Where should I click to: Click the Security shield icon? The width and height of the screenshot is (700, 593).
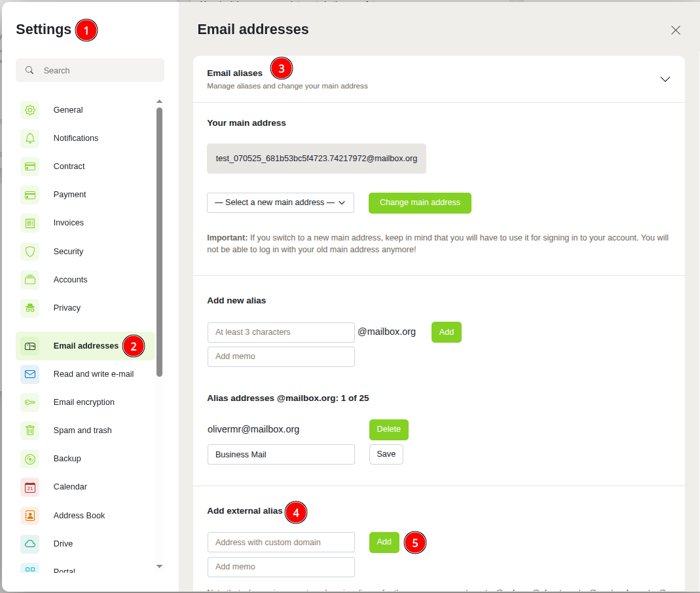29,252
